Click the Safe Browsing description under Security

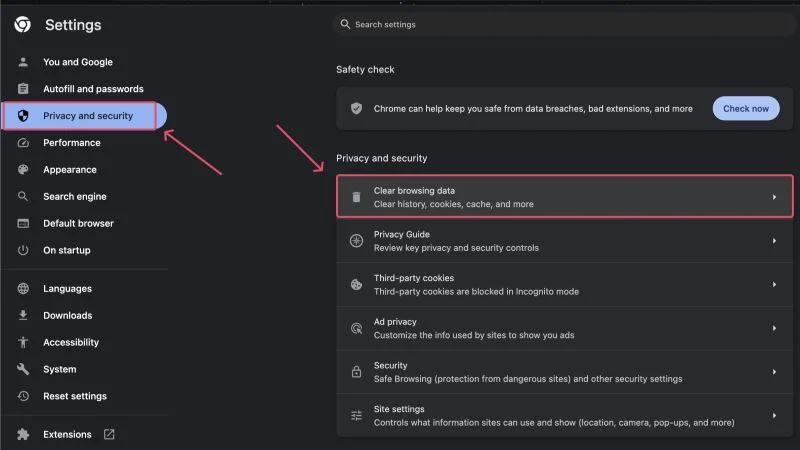[528, 379]
